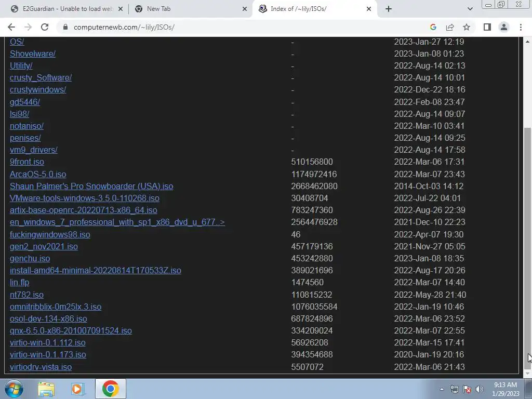Open Windows Explorer from taskbar
Image resolution: width=532 pixels, height=399 pixels.
point(46,389)
